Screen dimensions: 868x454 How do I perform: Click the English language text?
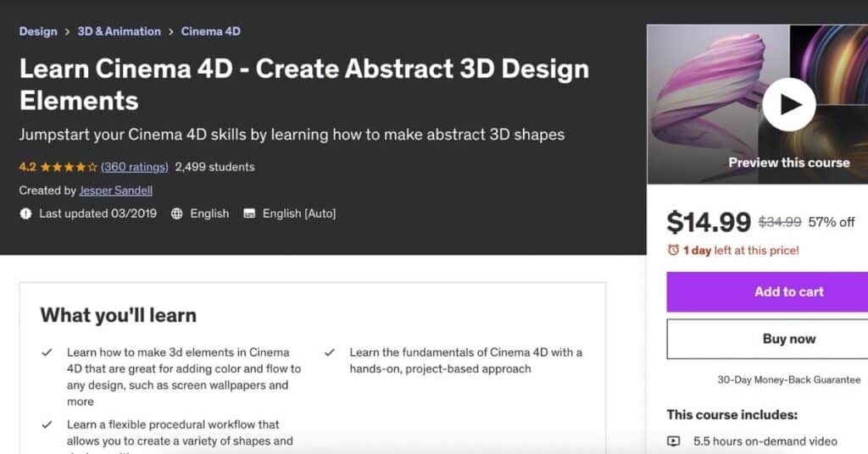click(209, 214)
